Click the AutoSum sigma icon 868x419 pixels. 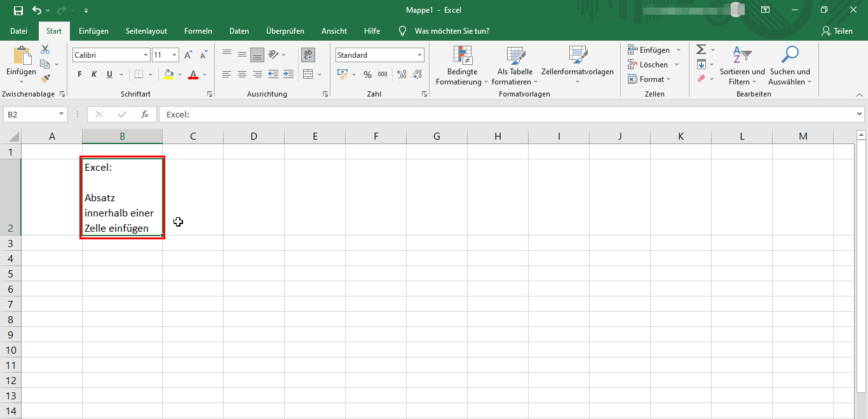701,50
